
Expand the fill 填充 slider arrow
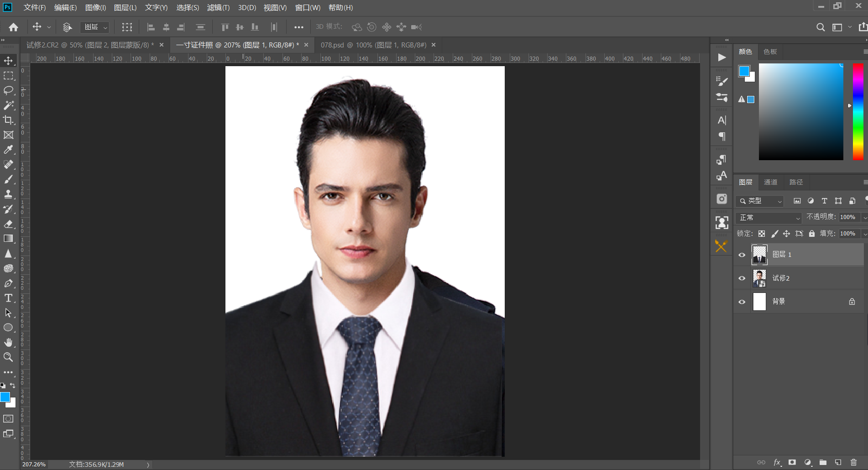[x=864, y=234]
